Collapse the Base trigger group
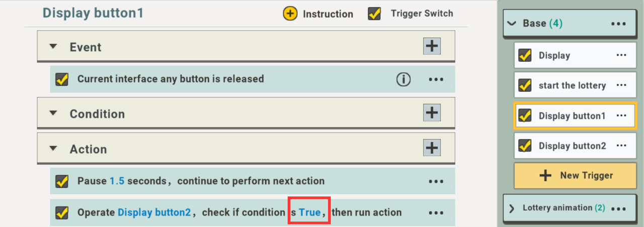Screen dimensions: 644x227 pos(512,23)
